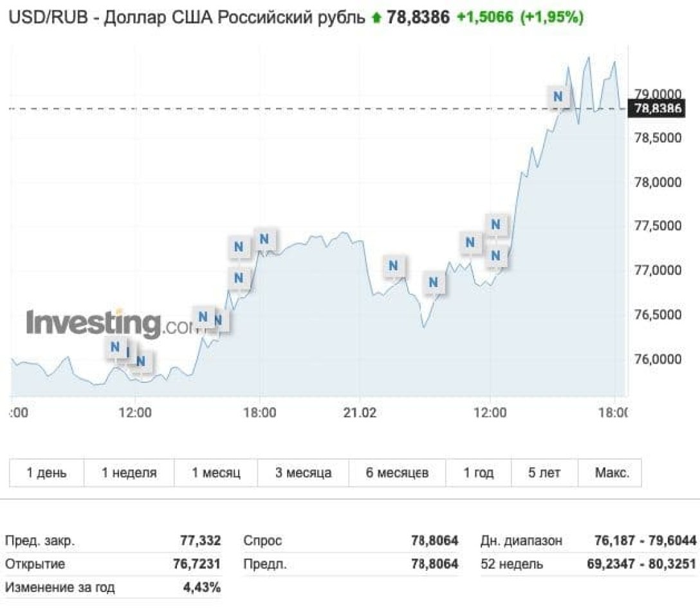Show the 1 месяц chart period
This screenshot has width=700, height=612.
click(x=216, y=473)
